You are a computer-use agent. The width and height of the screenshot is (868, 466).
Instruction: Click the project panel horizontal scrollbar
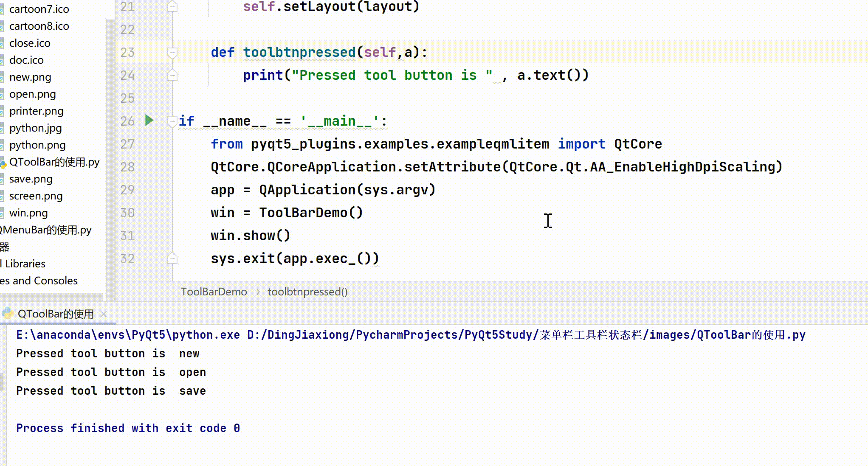pyautogui.click(x=51, y=297)
